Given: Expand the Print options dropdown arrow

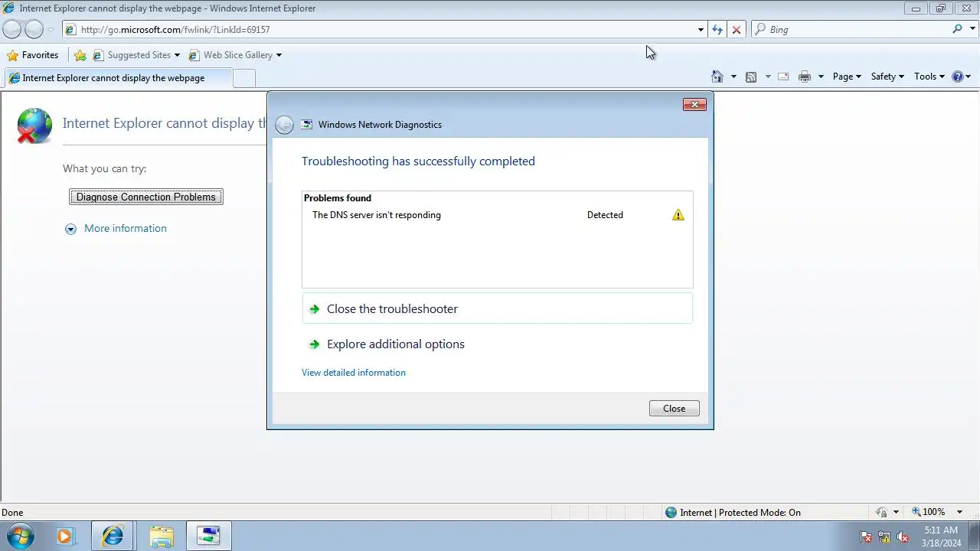Looking at the screenshot, I should (x=821, y=77).
